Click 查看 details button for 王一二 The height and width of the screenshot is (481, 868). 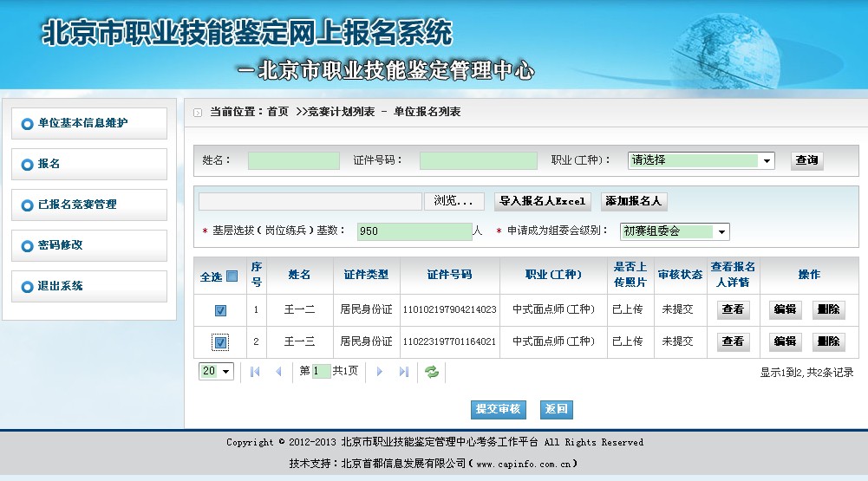[x=733, y=309]
